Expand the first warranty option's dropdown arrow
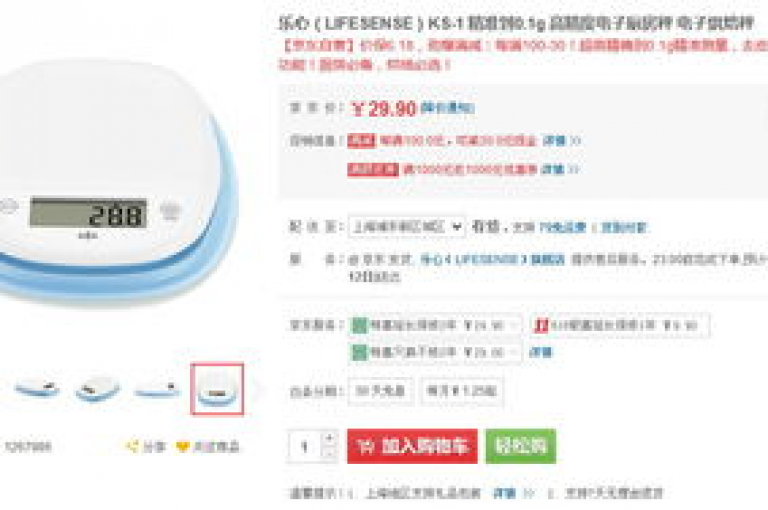768x510 pixels. click(x=513, y=325)
